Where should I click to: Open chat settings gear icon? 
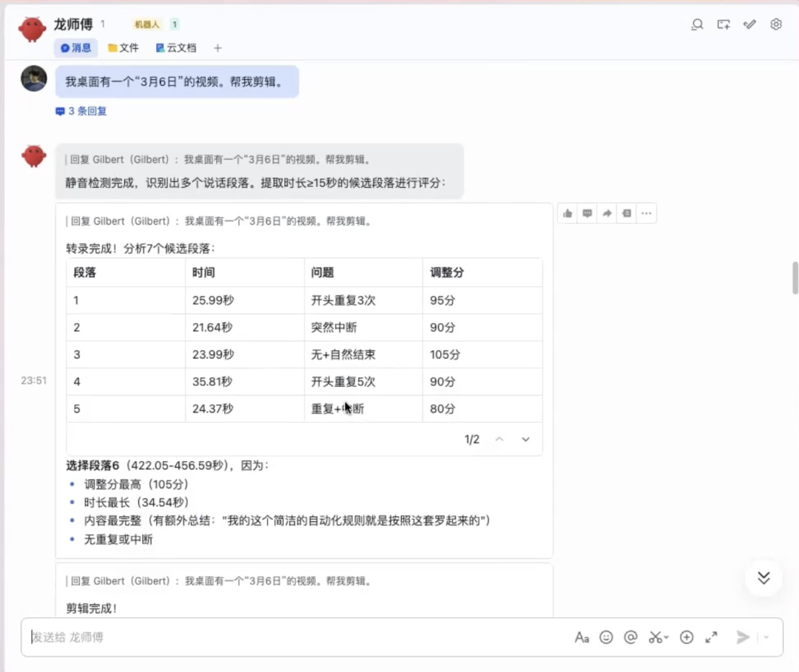[776, 24]
